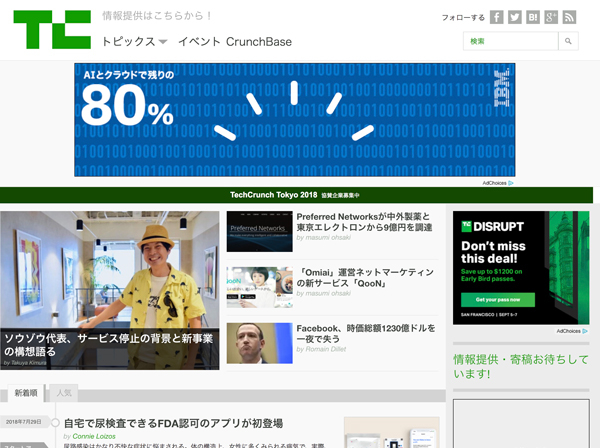This screenshot has height=448, width=600.
Task: Click the Get your pass now button
Action: pos(498,300)
